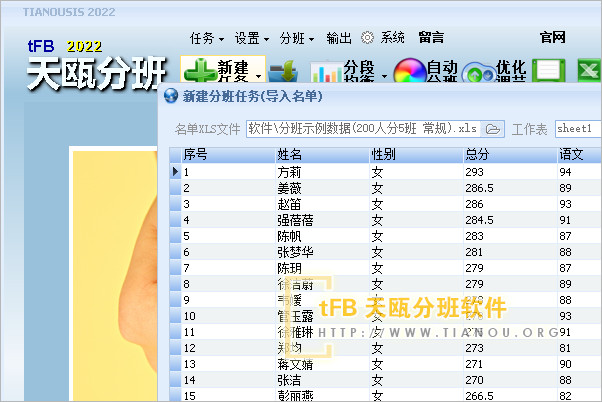Click gender cell in row 6
The height and width of the screenshot is (402, 602).
(x=416, y=252)
